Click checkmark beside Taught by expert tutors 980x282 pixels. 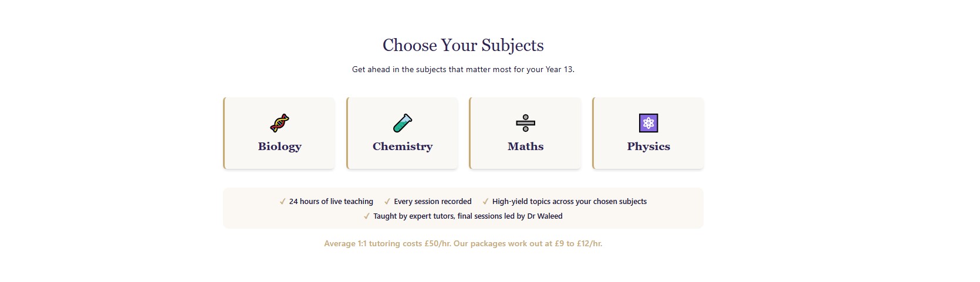coord(367,216)
